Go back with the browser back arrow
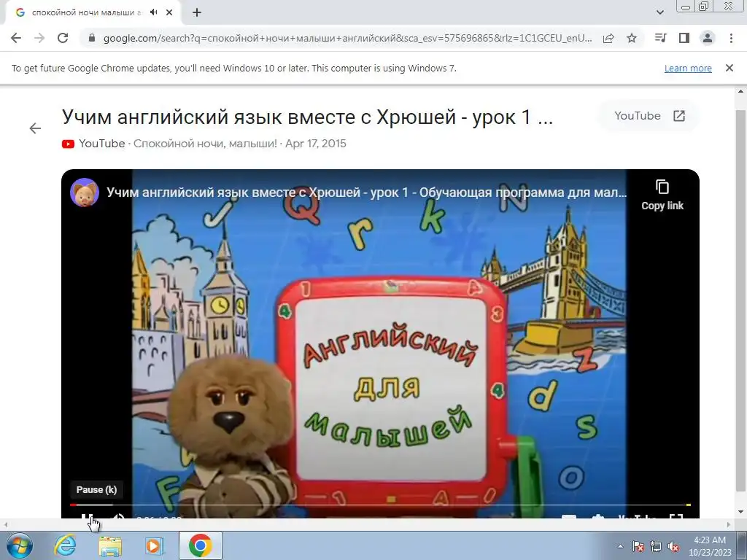 (x=16, y=38)
